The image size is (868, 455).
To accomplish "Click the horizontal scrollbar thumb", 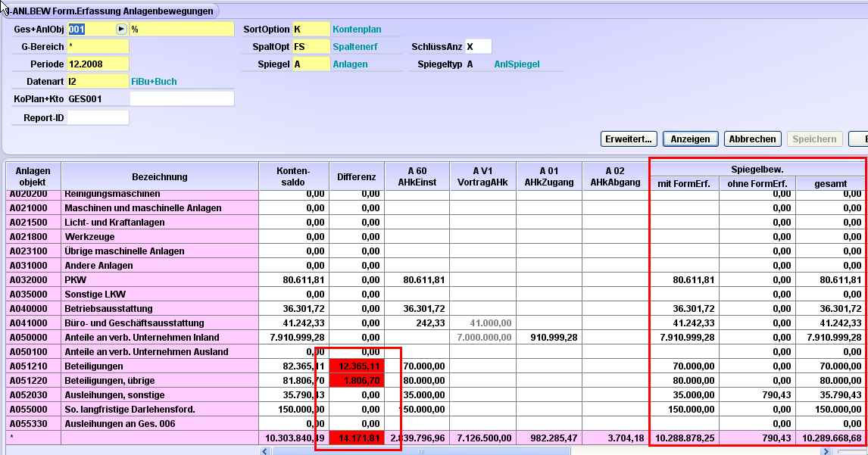I will coord(420,451).
